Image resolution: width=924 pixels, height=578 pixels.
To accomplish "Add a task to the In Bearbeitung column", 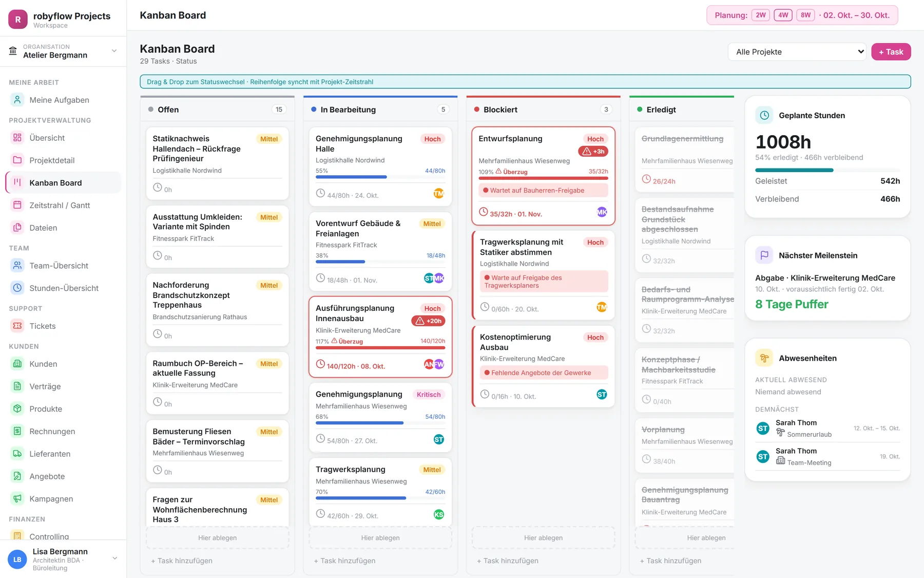I will click(345, 561).
